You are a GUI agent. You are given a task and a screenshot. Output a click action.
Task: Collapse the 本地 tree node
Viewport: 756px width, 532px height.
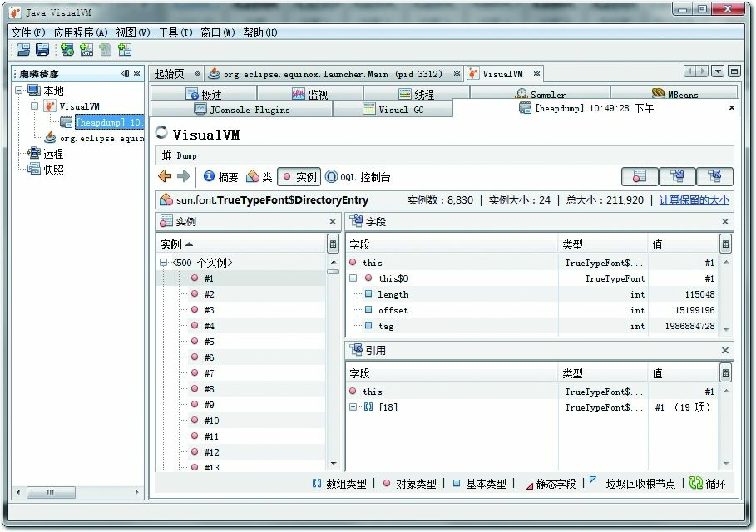pyautogui.click(x=19, y=90)
